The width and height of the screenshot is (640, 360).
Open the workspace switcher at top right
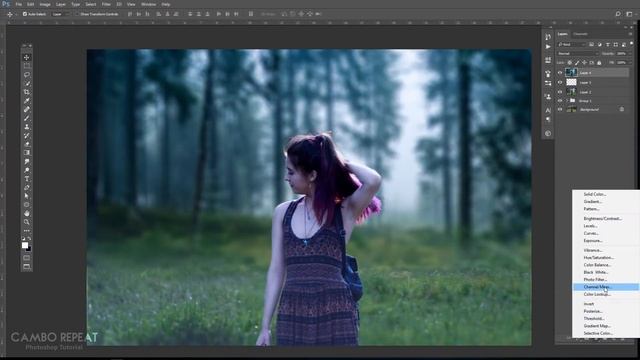pos(629,14)
